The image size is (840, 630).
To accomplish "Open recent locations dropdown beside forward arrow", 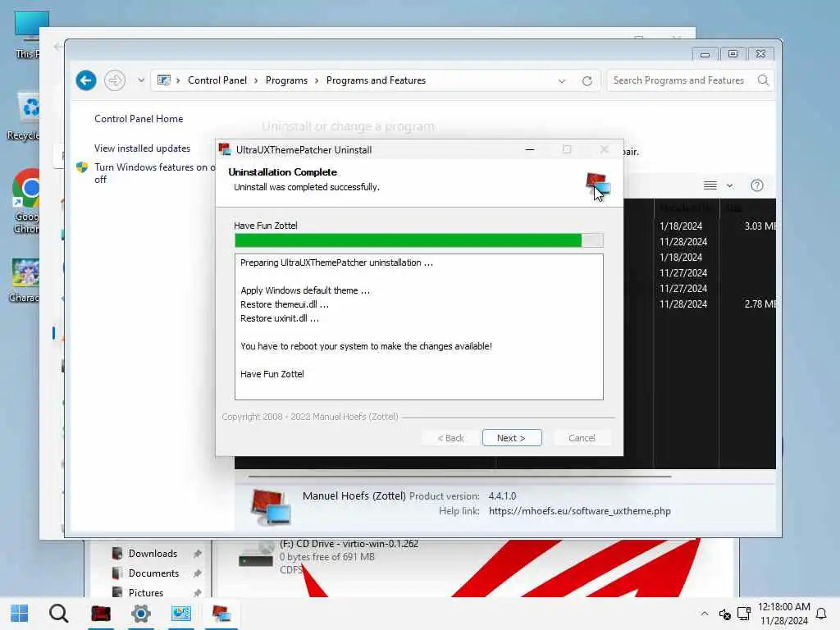I will point(141,80).
